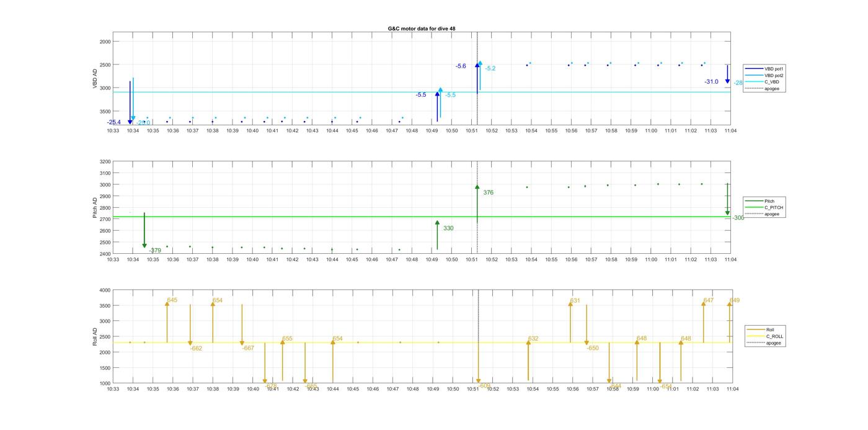Image resolution: width=868 pixels, height=430 pixels.
Task: Click the '10:51' time tick under the VBD plot
Action: (x=472, y=131)
